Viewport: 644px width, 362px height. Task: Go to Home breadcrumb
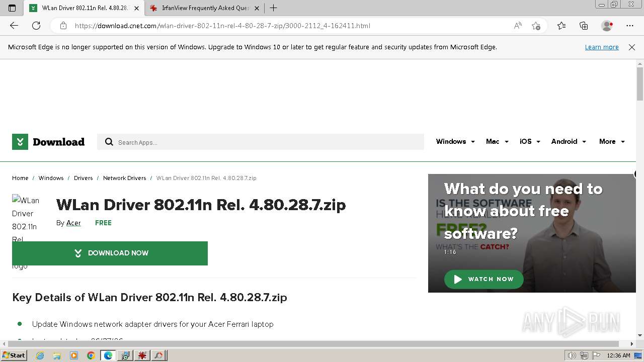pyautogui.click(x=20, y=178)
